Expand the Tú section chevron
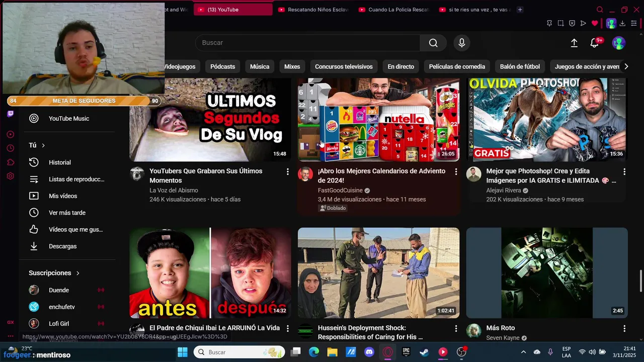The width and height of the screenshot is (644, 362). coord(43,145)
